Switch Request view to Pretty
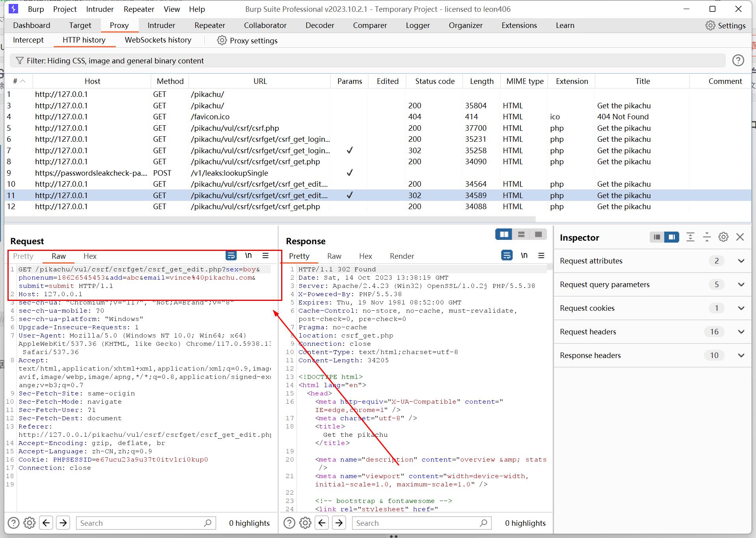The height and width of the screenshot is (538, 756). [23, 256]
